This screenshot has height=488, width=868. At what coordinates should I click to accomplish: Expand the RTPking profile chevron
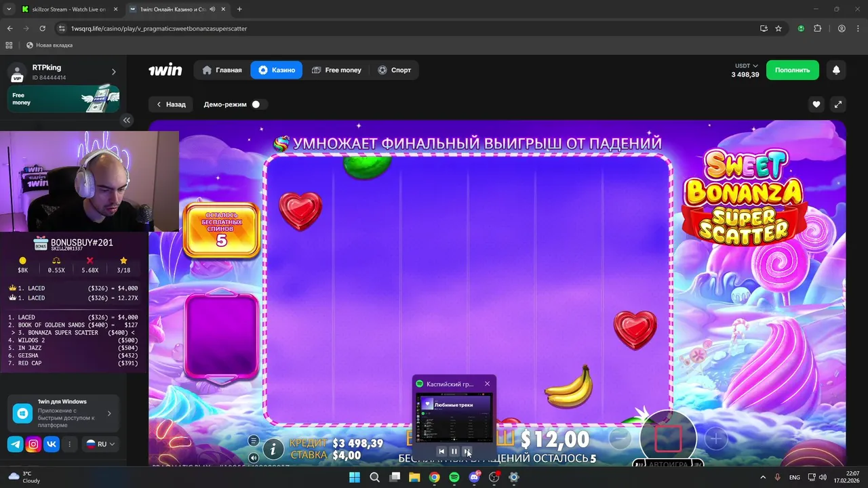(x=113, y=72)
